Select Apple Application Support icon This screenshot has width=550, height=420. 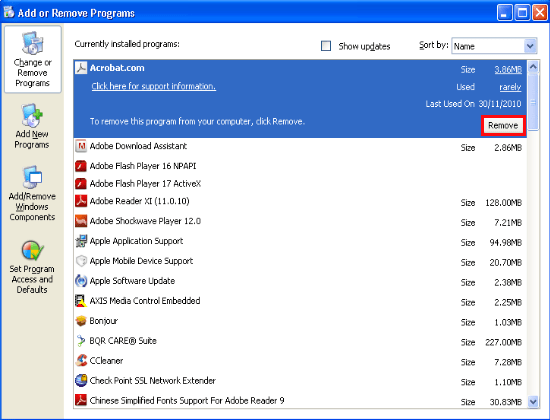pyautogui.click(x=81, y=241)
